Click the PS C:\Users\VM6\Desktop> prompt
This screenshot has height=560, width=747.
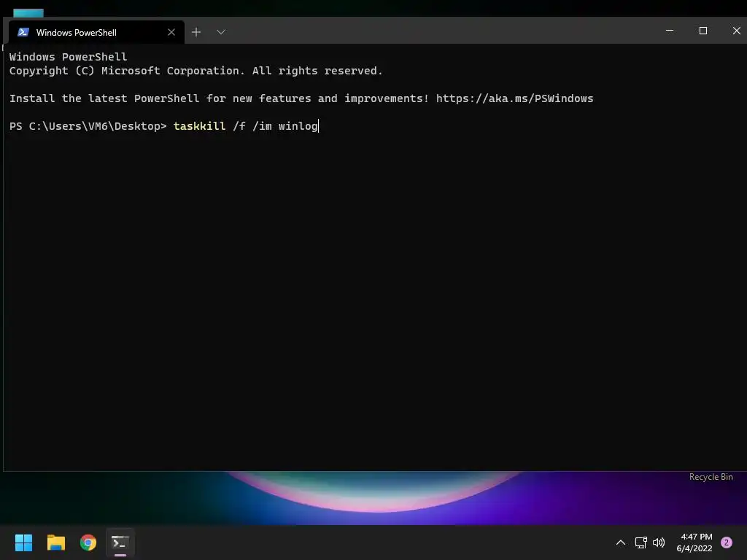(88, 126)
